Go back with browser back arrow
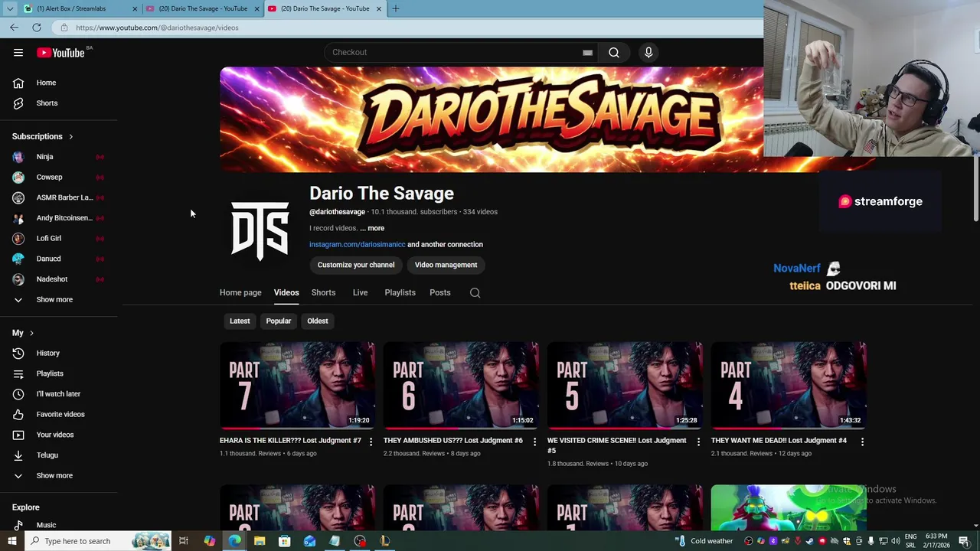This screenshot has height=551, width=980. click(x=15, y=28)
